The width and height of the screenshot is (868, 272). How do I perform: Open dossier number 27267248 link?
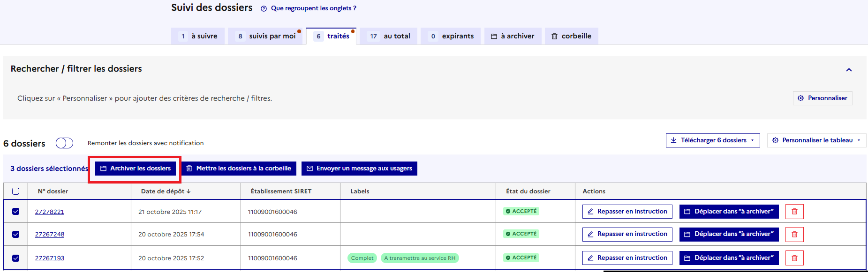[50, 235]
